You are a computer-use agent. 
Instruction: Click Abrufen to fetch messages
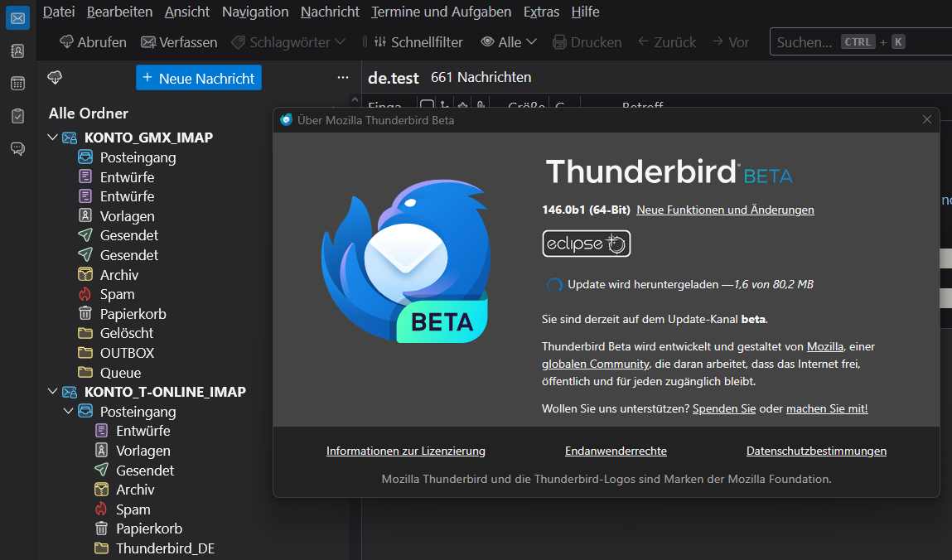click(93, 42)
